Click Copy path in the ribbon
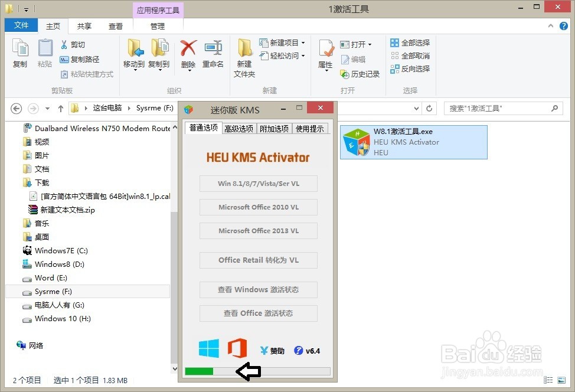575x392 pixels. 79,60
